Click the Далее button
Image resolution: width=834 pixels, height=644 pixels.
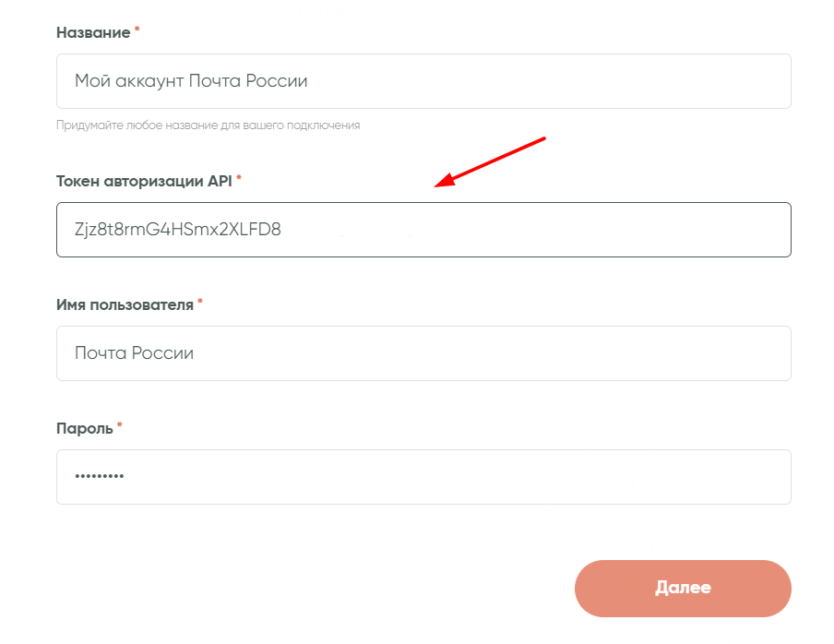tap(683, 588)
